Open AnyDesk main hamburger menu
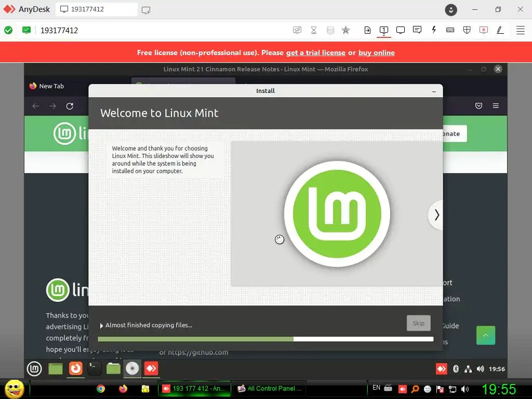Screen dimensions: 532x399 point(521,30)
